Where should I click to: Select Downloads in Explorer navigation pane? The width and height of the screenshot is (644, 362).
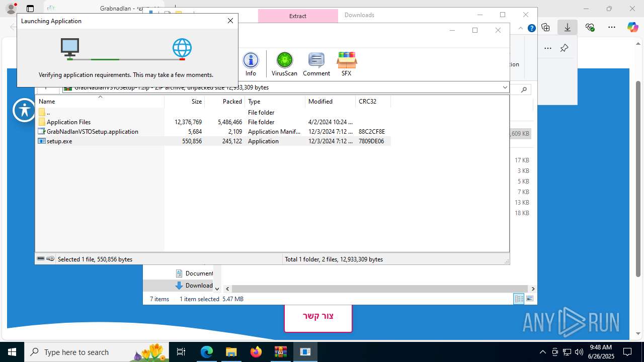[194, 286]
